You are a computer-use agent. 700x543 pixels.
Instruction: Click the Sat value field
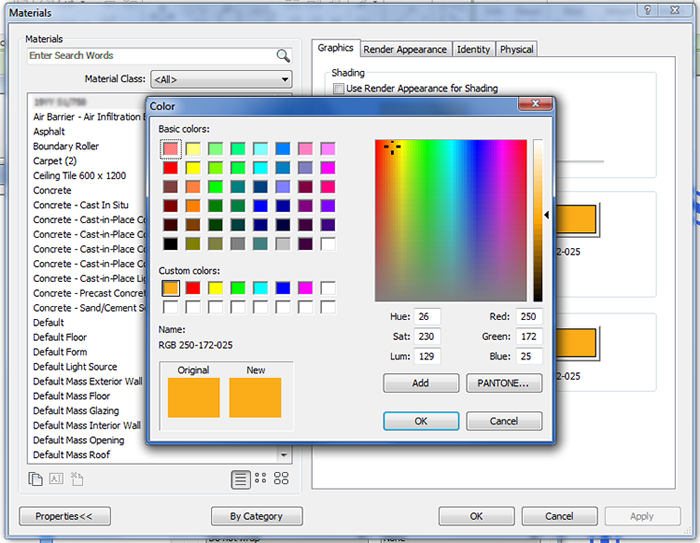pyautogui.click(x=427, y=336)
